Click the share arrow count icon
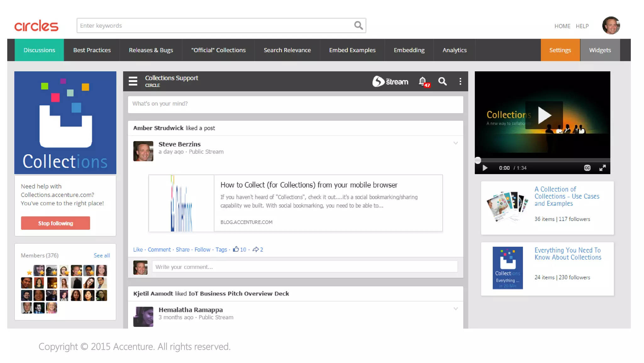Viewport: 644px width, 363px height. pos(256,249)
